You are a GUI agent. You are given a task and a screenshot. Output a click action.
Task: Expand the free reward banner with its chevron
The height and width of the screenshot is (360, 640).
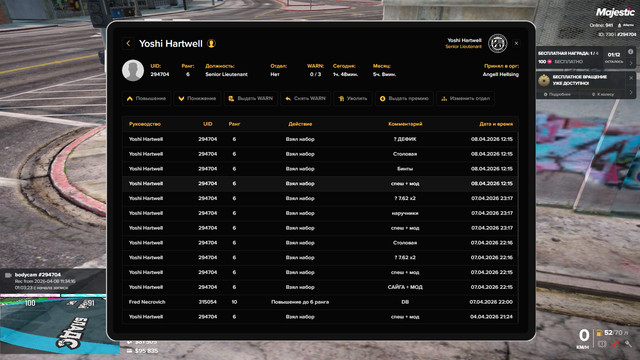[631, 63]
